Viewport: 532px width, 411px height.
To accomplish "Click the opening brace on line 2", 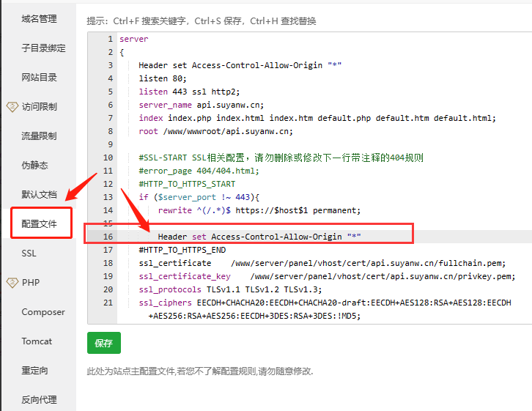I will [122, 53].
